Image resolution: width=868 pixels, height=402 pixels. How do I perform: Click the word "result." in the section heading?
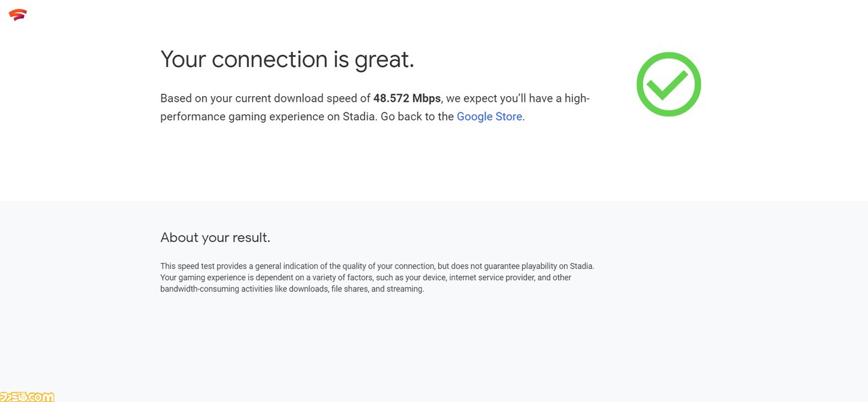tap(251, 237)
